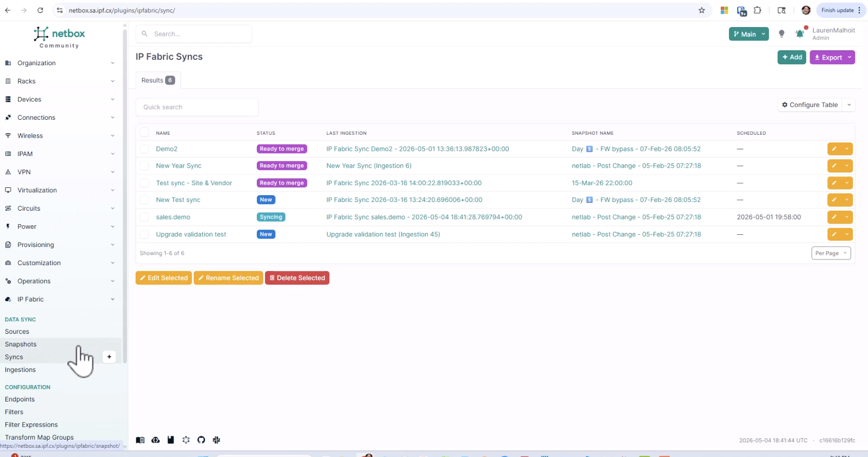This screenshot has width=868, height=457.
Task: Click the global Search field
Action: point(194,34)
